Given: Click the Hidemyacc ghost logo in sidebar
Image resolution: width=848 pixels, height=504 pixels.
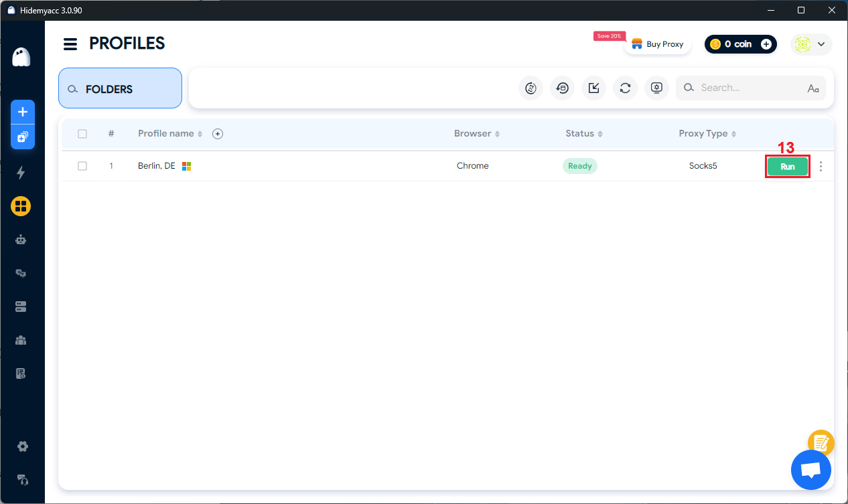Looking at the screenshot, I should pos(21,57).
